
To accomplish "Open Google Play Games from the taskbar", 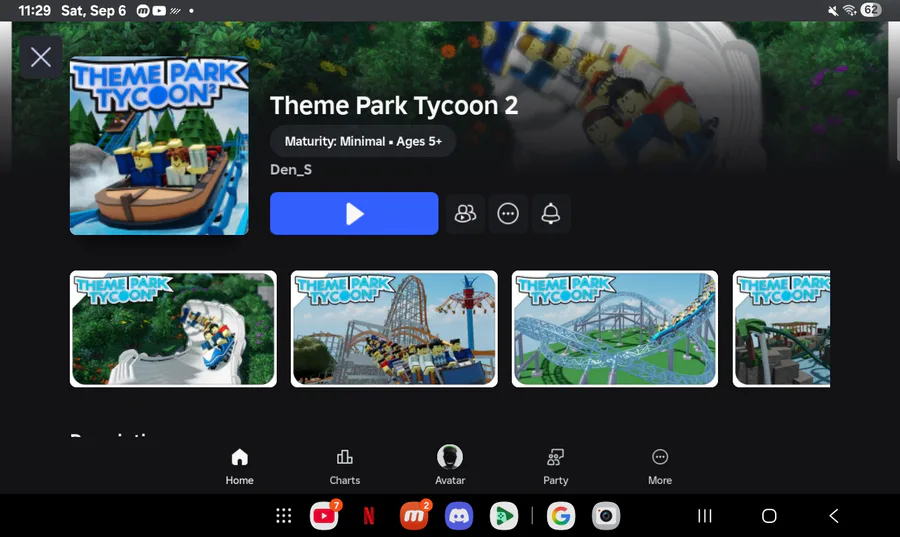I will (504, 516).
